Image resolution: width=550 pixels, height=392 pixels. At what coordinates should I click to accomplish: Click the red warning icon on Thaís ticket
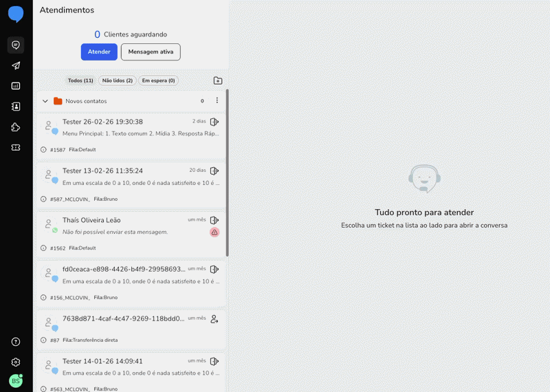[214, 232]
